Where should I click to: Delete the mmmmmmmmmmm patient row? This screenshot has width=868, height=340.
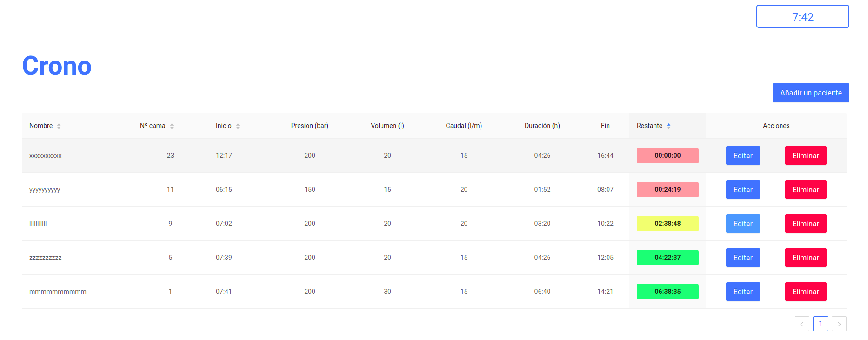(806, 292)
